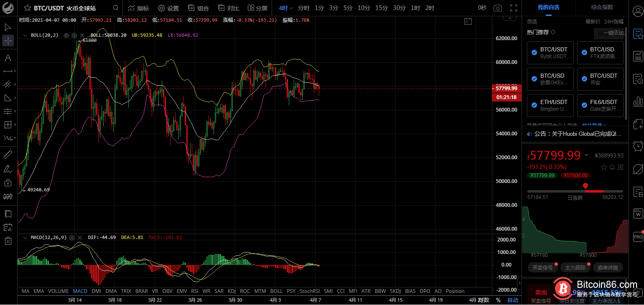The height and width of the screenshot is (305, 644).
Task: Toggle BOLL indicator visibility eye
Action: tap(66, 36)
